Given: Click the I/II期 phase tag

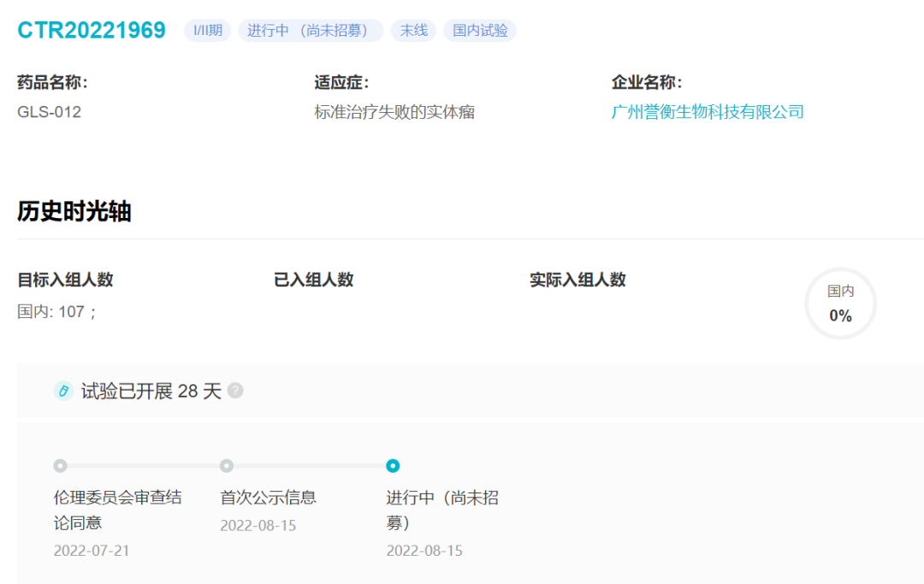Looking at the screenshot, I should pyautogui.click(x=207, y=31).
